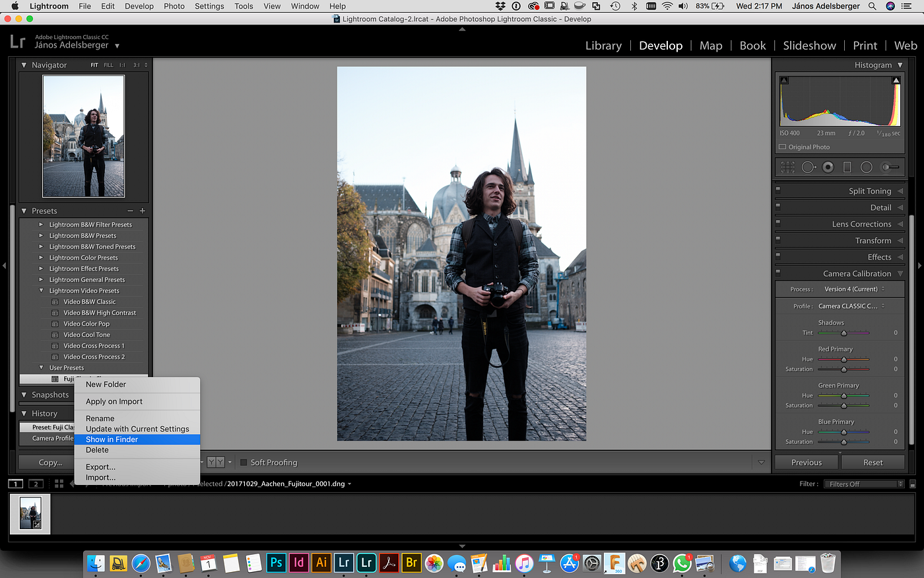This screenshot has height=578, width=924.
Task: Toggle the Transform panel on/off switch
Action: 778,239
